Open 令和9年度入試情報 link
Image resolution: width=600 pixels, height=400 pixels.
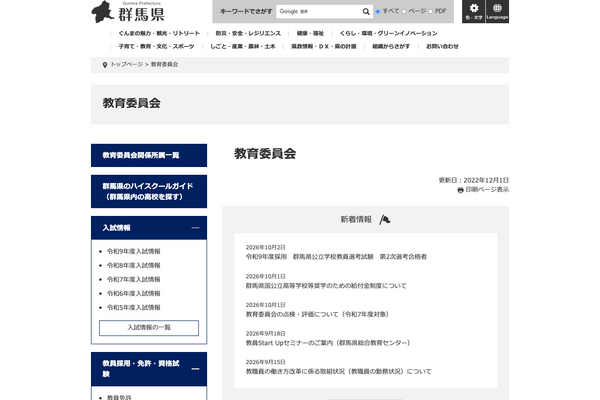(133, 251)
